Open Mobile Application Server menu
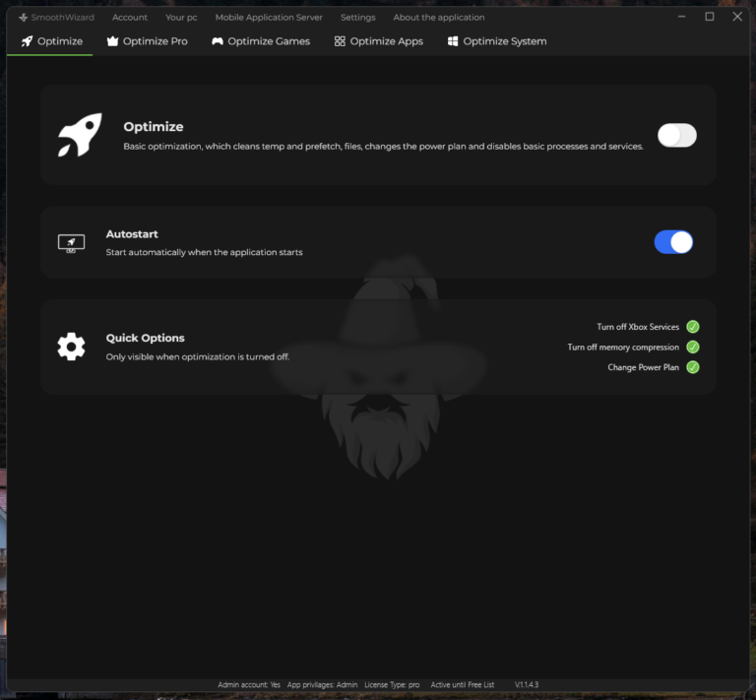Image resolution: width=756 pixels, height=700 pixels. (269, 17)
